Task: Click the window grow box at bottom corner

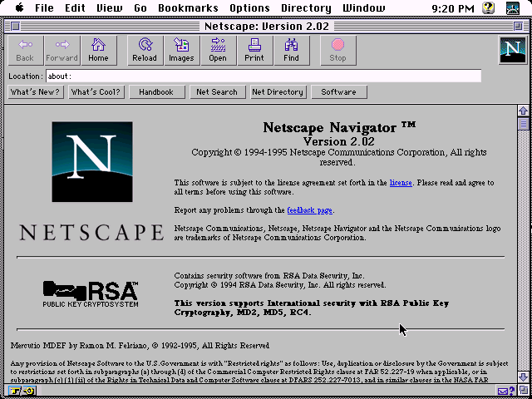Action: click(523, 391)
